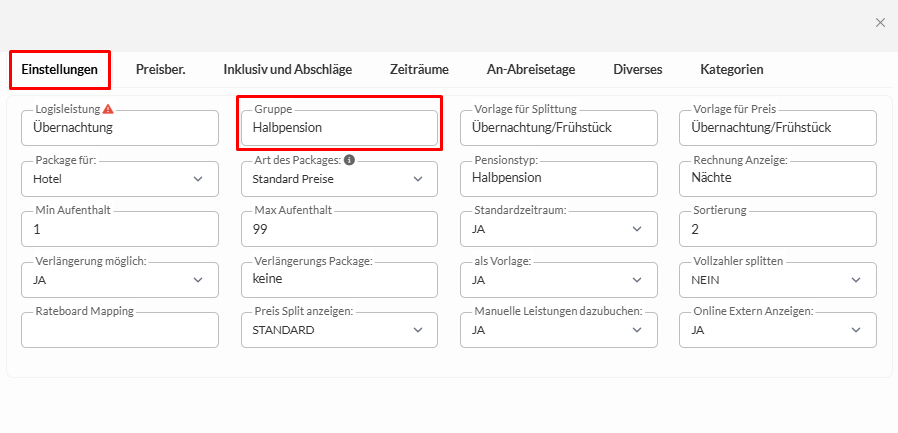Click the empty Rateboard Mapping field

coord(119,330)
